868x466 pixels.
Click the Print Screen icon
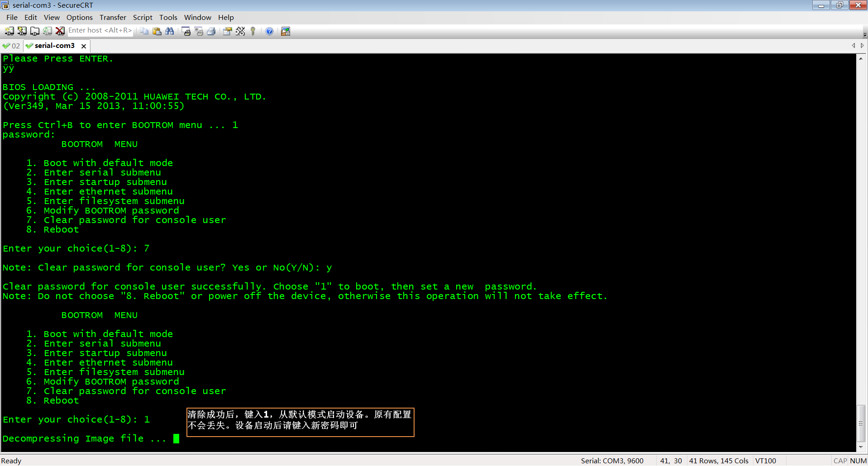point(186,31)
